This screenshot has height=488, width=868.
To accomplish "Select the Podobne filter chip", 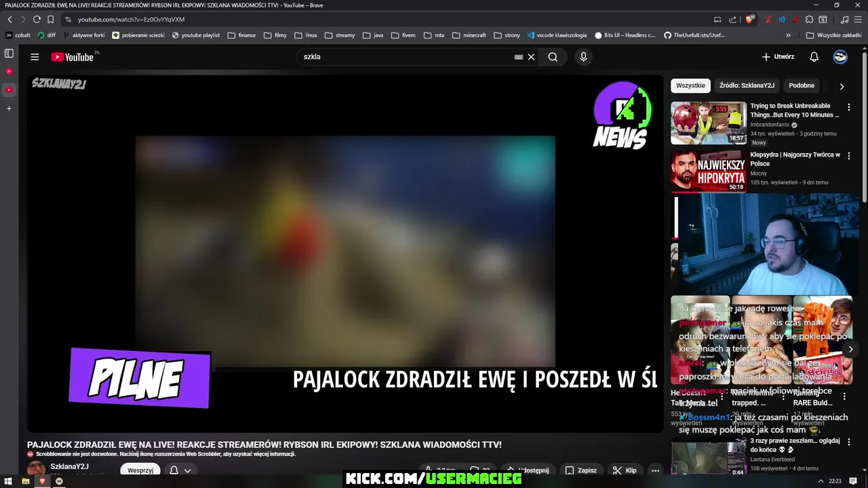I will [x=802, y=85].
